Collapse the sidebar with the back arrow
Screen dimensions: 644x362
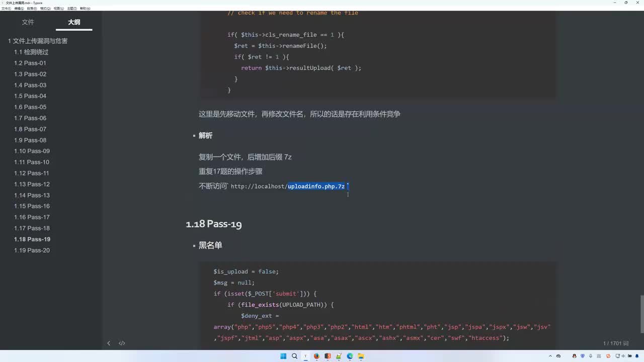(x=109, y=343)
